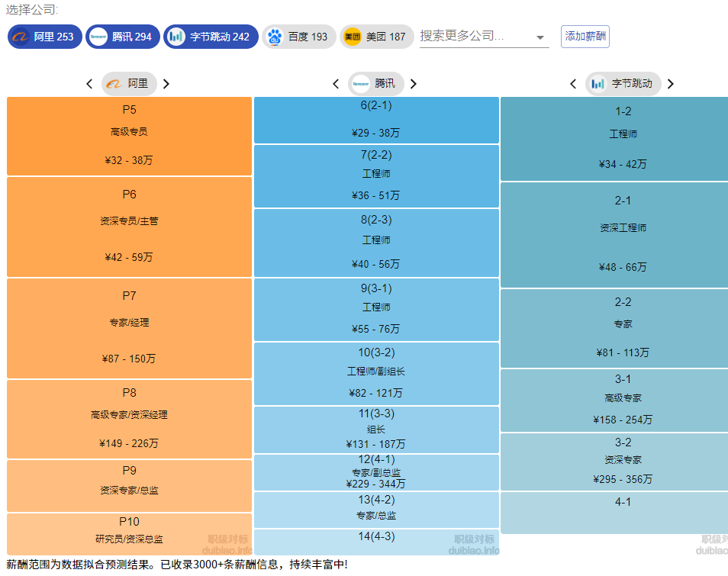Image resolution: width=728 pixels, height=576 pixels.
Task: Click salary text ¥87 - 150万
Action: (x=129, y=359)
